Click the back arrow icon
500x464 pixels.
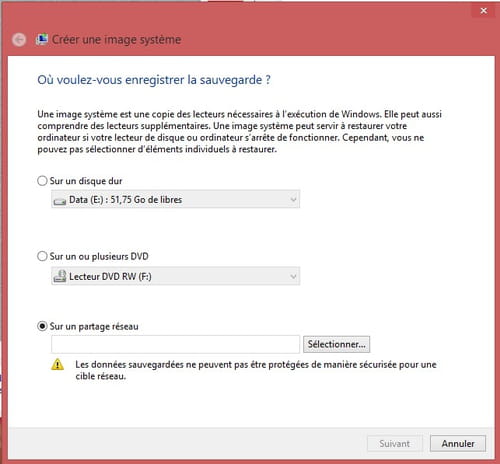(x=19, y=40)
